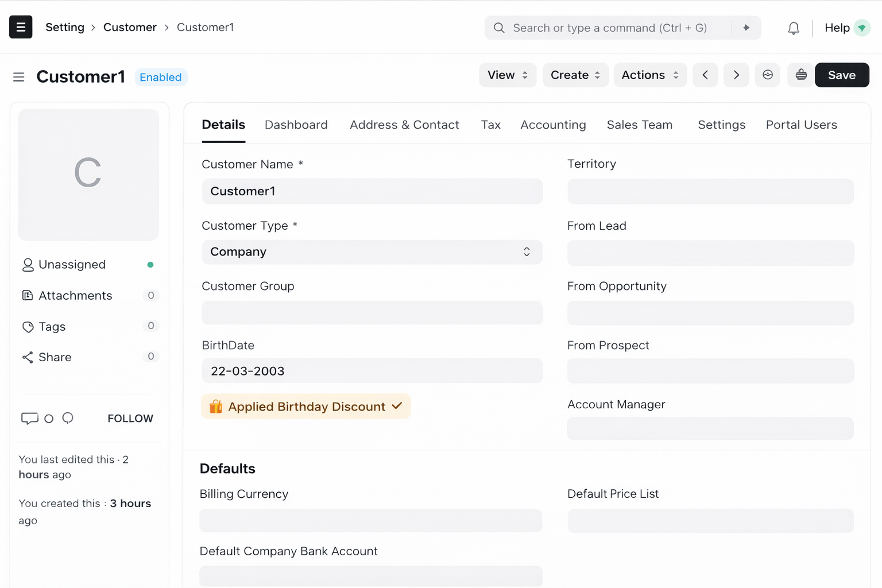This screenshot has height=588, width=882.
Task: Click the From Prospect field
Action: pyautogui.click(x=710, y=371)
